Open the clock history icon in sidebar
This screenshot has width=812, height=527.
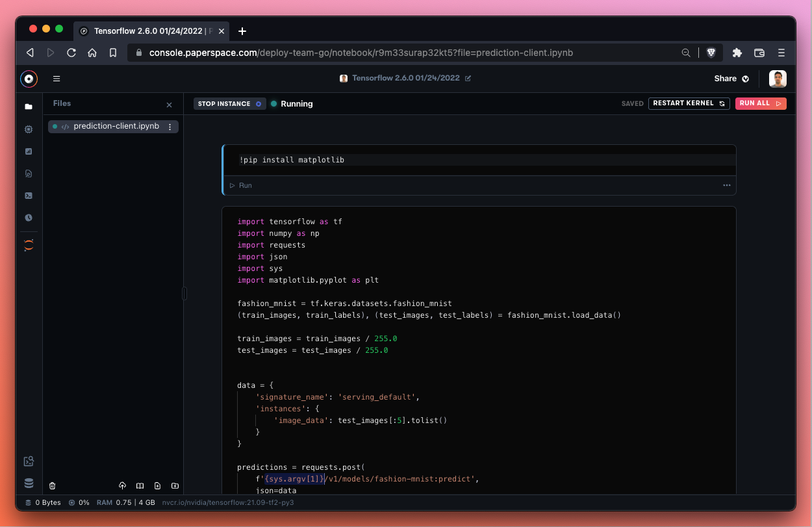(x=29, y=218)
